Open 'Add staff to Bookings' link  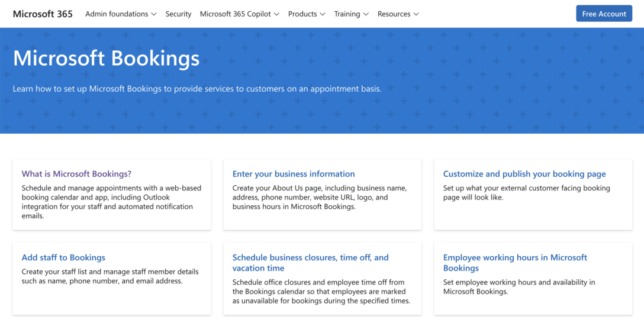click(63, 257)
